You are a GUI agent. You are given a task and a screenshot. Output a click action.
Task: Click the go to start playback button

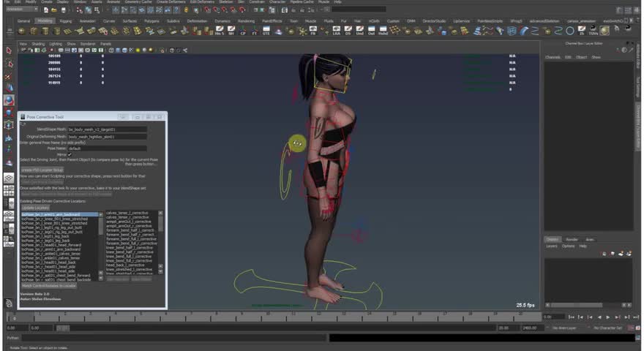pyautogui.click(x=571, y=317)
